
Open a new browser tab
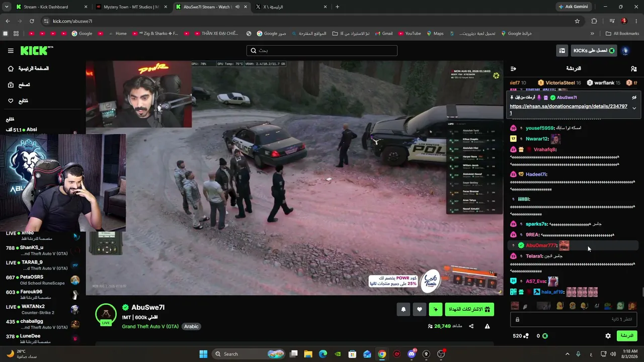(x=337, y=7)
